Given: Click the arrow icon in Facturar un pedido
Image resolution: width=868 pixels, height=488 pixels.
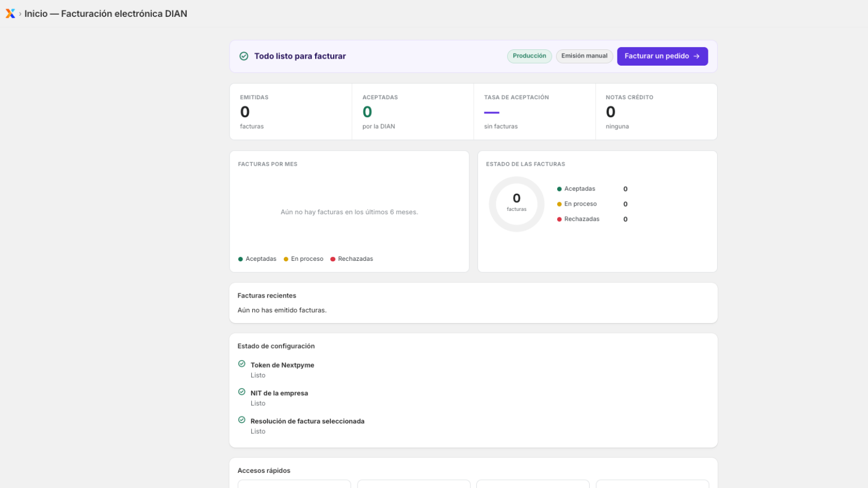Looking at the screenshot, I should pyautogui.click(x=697, y=56).
